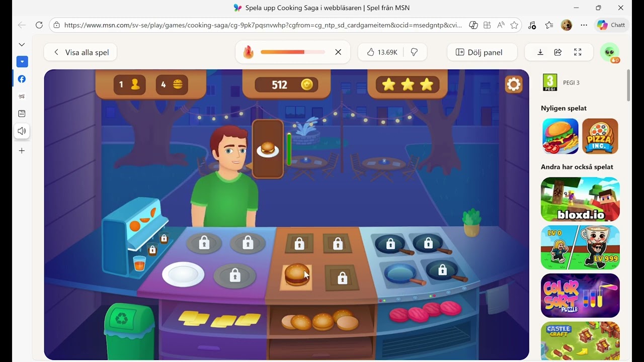Click the three stars rating panel
Viewport: 644px width, 362px height.
tap(408, 84)
